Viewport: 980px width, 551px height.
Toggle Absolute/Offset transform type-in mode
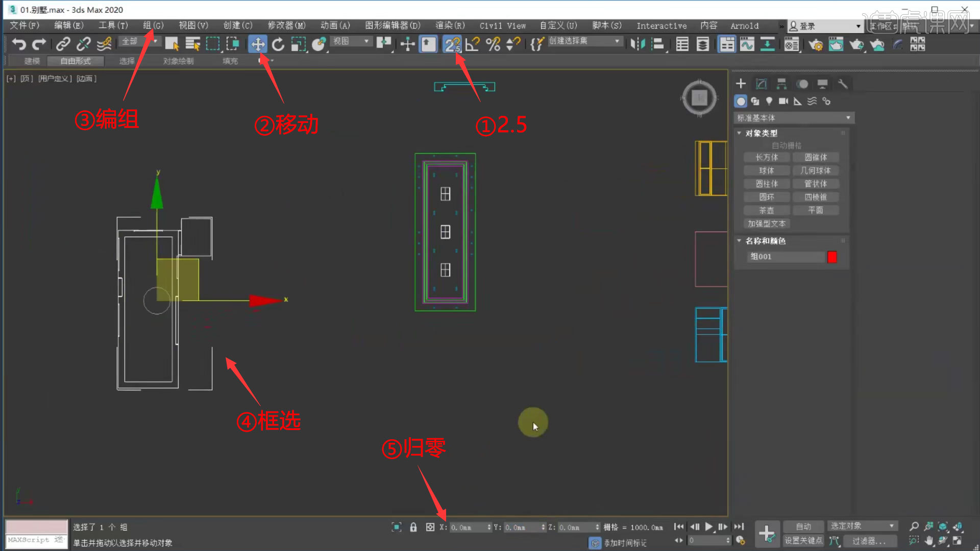click(x=430, y=527)
